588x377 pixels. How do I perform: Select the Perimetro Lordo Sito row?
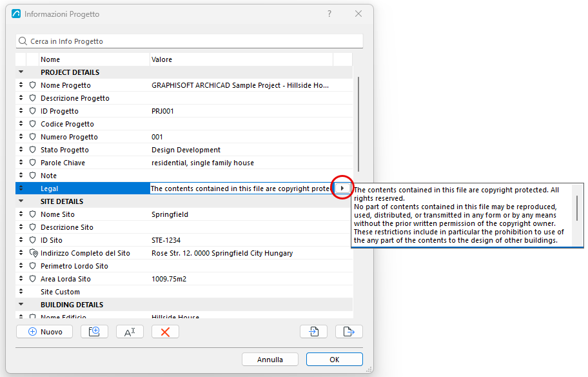click(184, 266)
